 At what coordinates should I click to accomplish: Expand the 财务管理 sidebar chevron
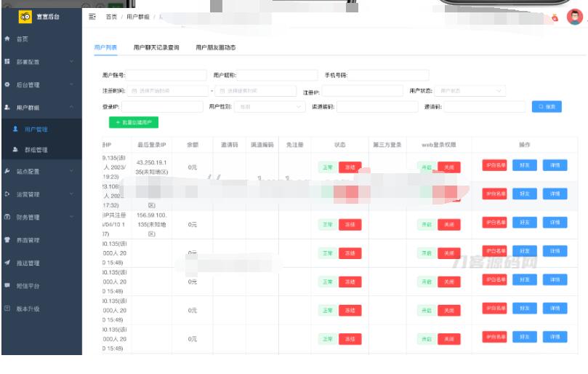[71, 217]
